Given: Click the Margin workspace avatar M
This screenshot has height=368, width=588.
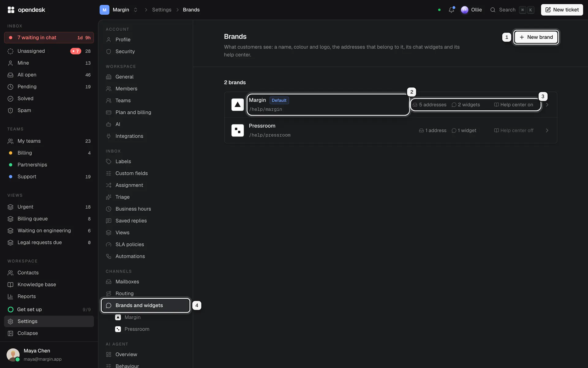Looking at the screenshot, I should pyautogui.click(x=104, y=10).
